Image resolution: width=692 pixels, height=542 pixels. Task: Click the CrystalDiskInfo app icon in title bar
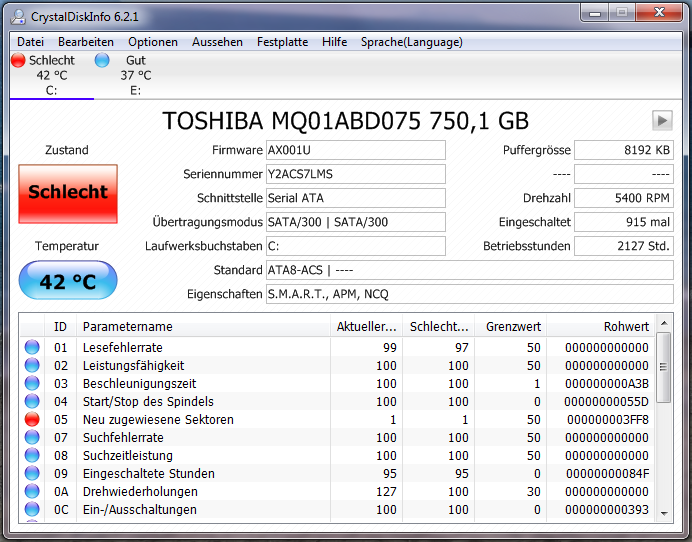(x=18, y=17)
